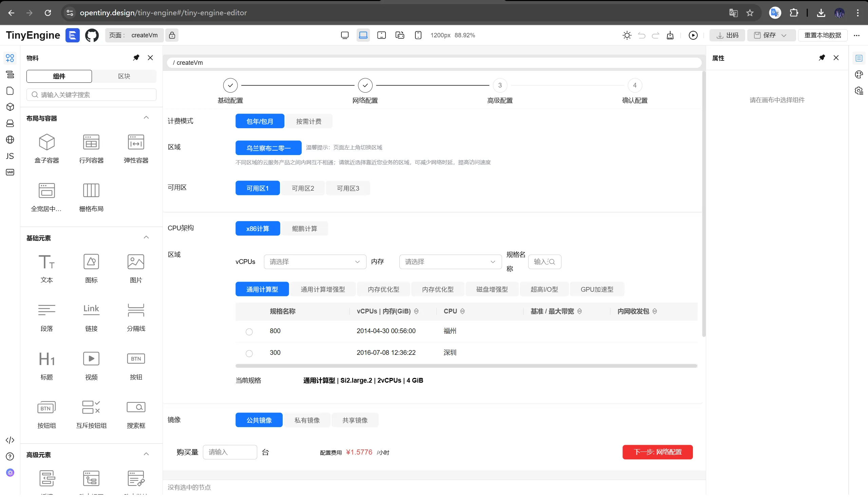Select the radio button for row 300
The width and height of the screenshot is (868, 498).
[249, 353]
